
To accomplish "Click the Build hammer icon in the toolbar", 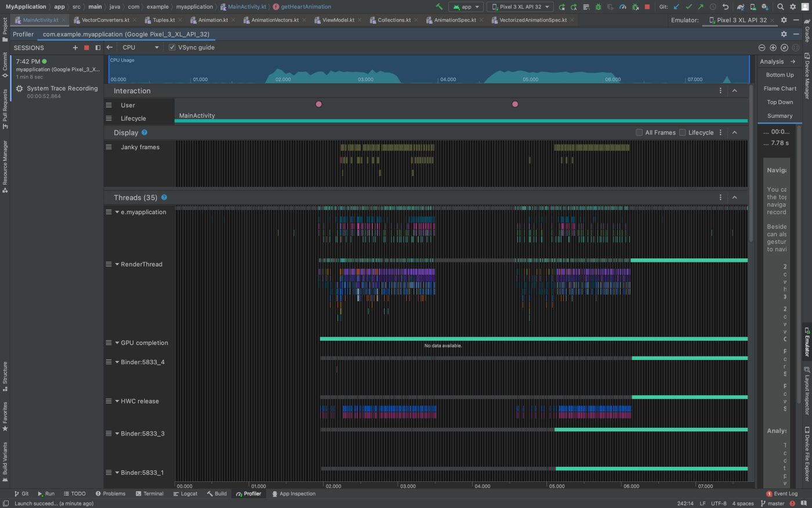I will click(439, 7).
